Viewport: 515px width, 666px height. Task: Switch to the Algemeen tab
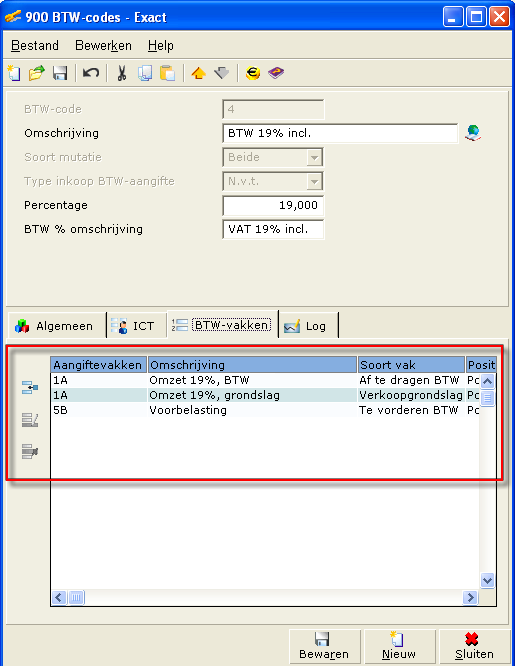tap(55, 326)
